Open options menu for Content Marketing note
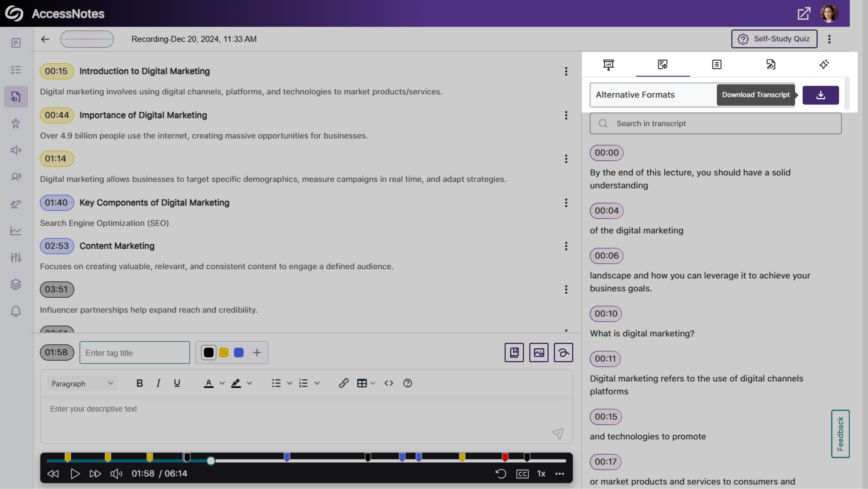Viewport: 868px width, 489px height. click(566, 246)
